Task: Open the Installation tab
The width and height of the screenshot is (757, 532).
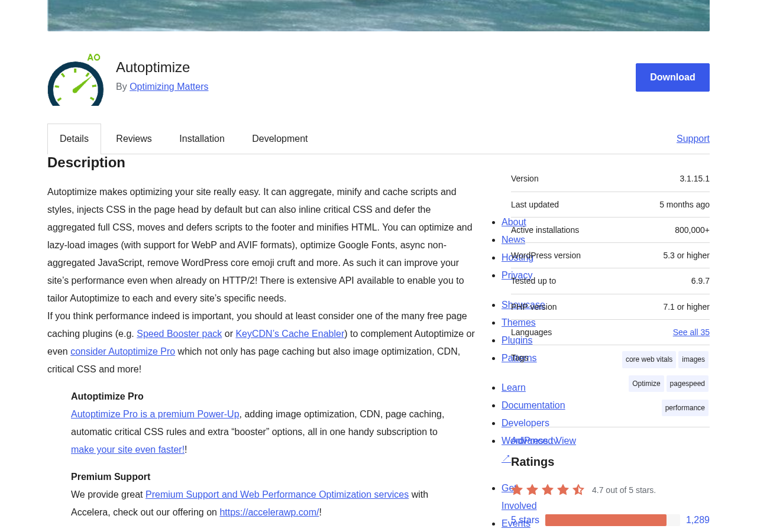Action: coord(202,139)
